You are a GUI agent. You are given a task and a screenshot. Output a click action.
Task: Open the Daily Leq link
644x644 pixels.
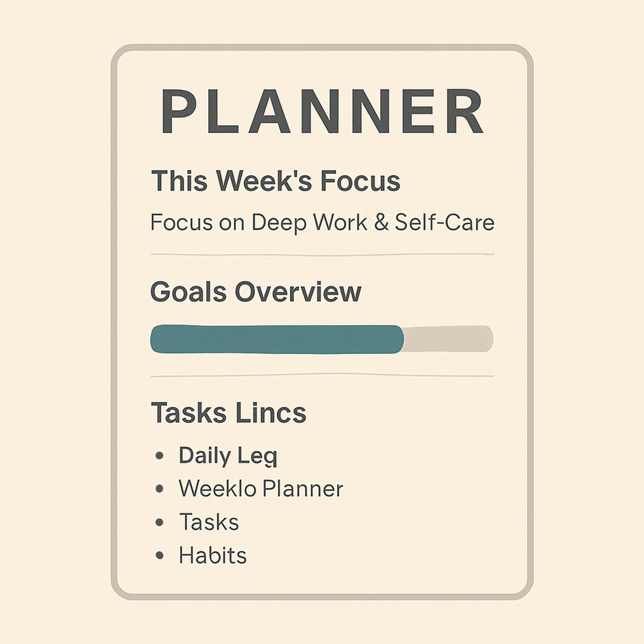click(x=228, y=456)
